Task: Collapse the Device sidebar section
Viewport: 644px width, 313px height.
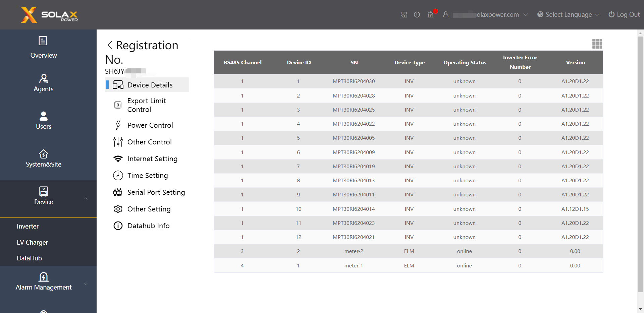Action: [86, 199]
